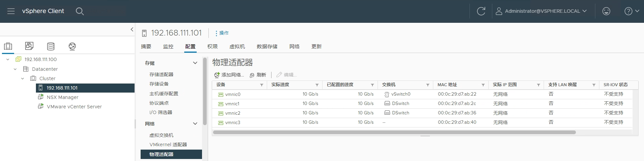Switch to the 摘要 tab
The width and height of the screenshot is (644, 161).
click(x=146, y=47)
